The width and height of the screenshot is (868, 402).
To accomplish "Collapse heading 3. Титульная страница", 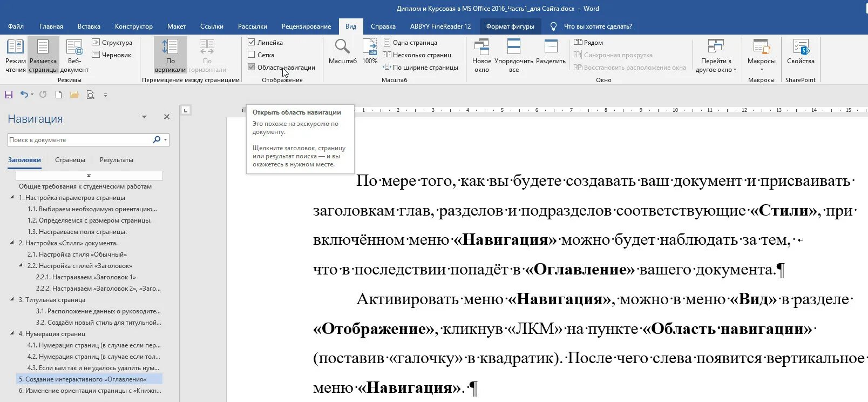I will click(x=12, y=299).
